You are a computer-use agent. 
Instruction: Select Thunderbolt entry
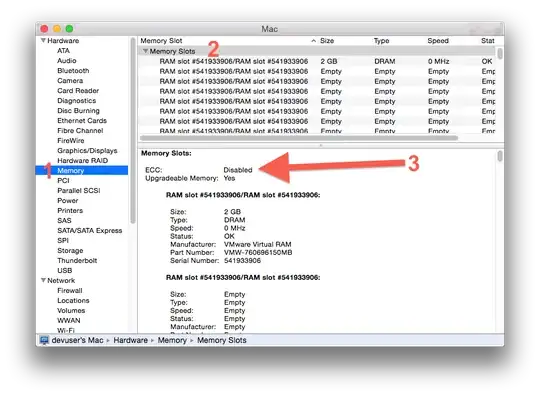[77, 260]
